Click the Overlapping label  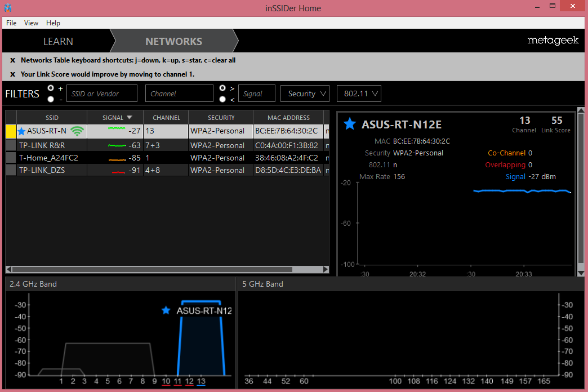tap(505, 164)
